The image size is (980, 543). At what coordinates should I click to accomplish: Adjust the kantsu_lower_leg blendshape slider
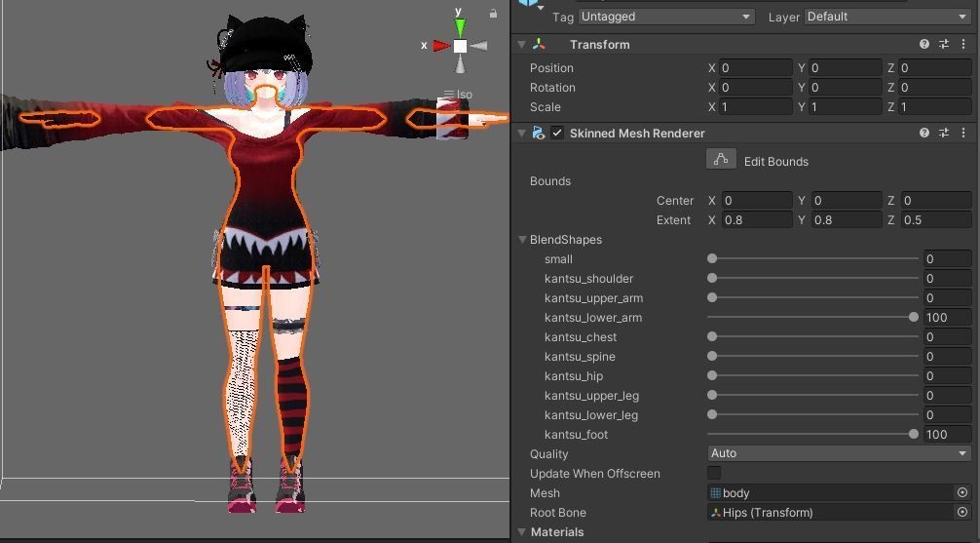coord(812,414)
